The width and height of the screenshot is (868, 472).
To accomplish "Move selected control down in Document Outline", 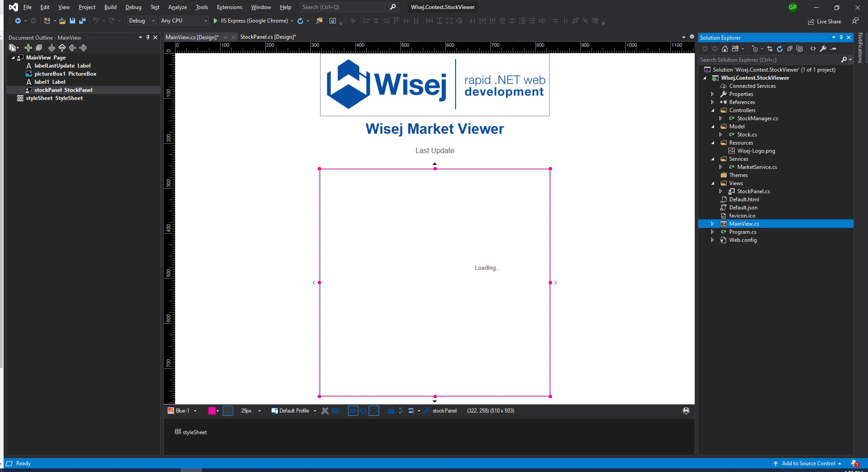I will 52,48.
